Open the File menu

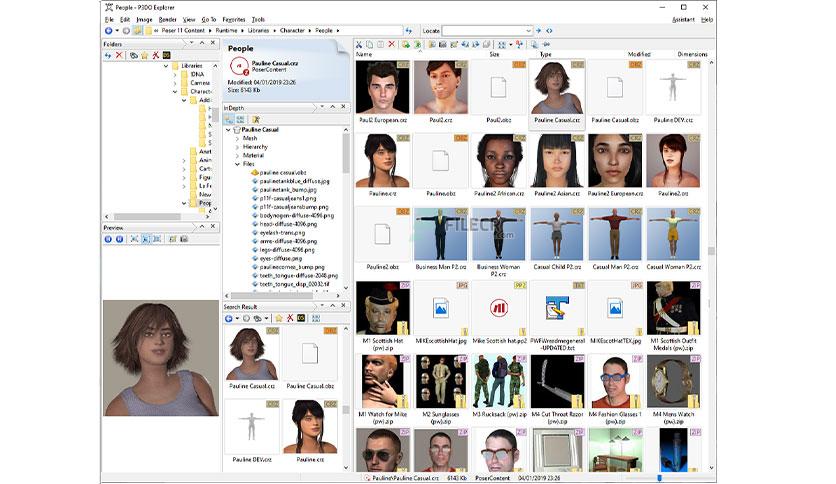[109, 20]
